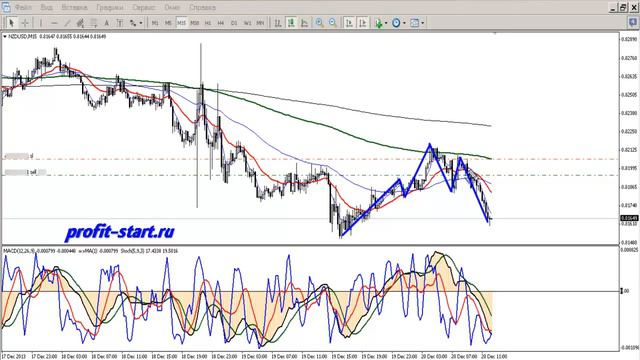640x360 pixels.
Task: Switch chart to MN timeframe
Action: click(260, 23)
